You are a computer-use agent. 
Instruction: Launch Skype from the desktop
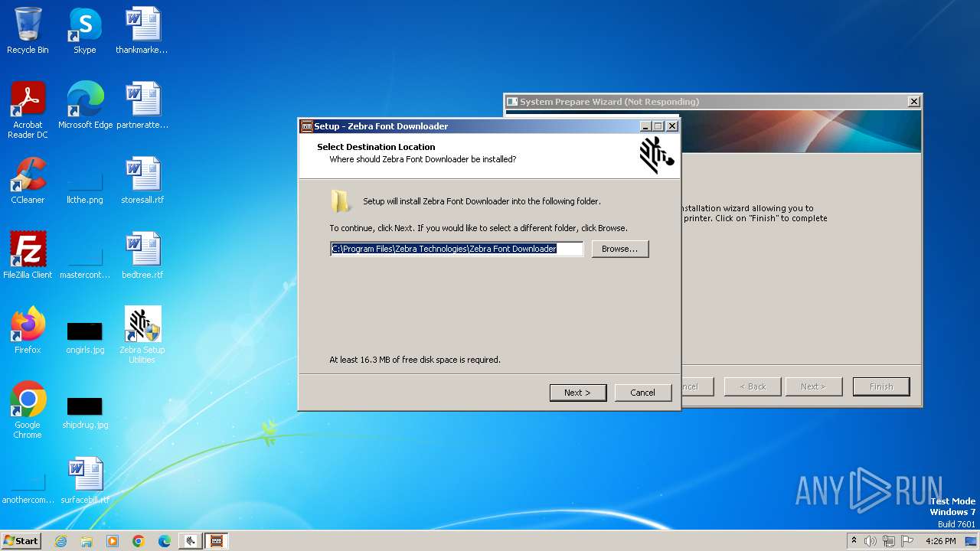click(x=85, y=31)
